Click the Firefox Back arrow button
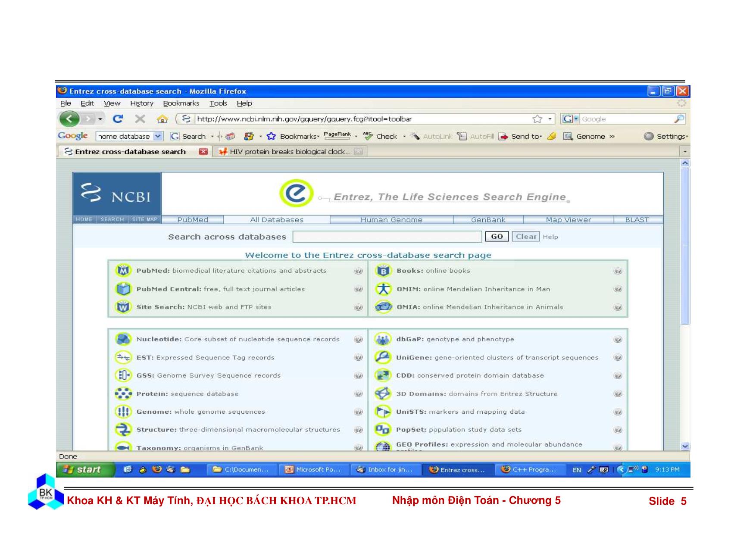The height and width of the screenshot is (534, 756). click(69, 119)
